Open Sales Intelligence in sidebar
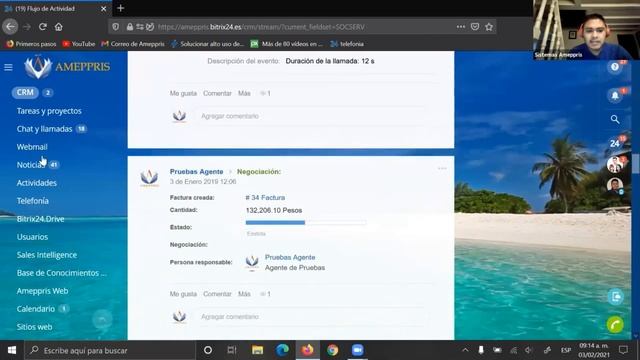 [47, 255]
